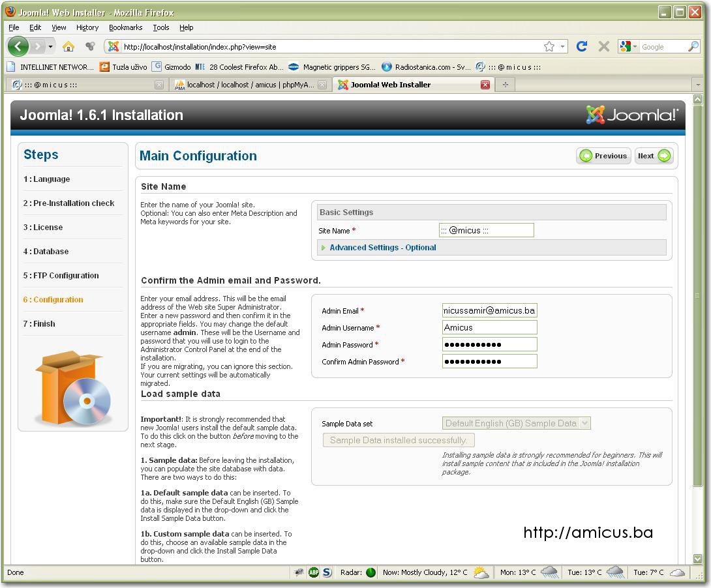Click the green Radar indicator
Image resolution: width=711 pixels, height=588 pixels.
tap(371, 572)
